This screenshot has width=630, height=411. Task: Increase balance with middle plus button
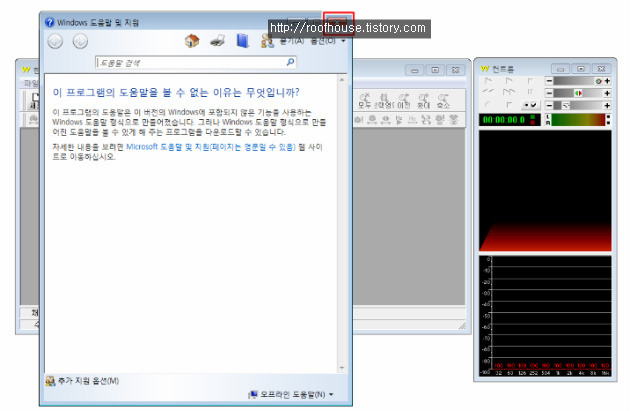(607, 93)
